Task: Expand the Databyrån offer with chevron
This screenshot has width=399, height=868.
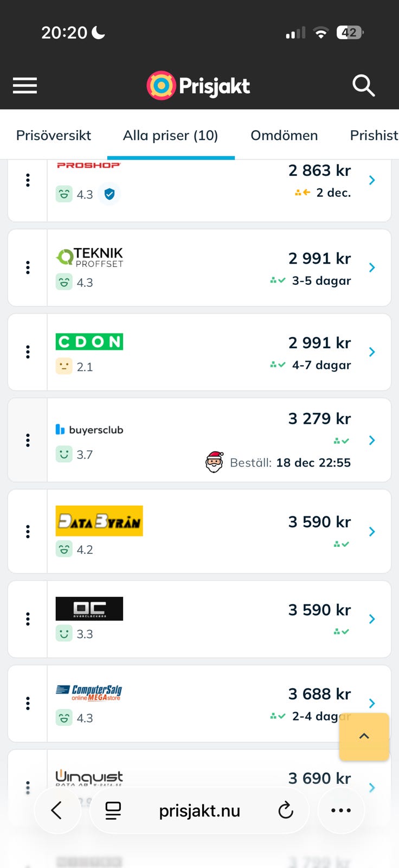Action: pyautogui.click(x=372, y=532)
